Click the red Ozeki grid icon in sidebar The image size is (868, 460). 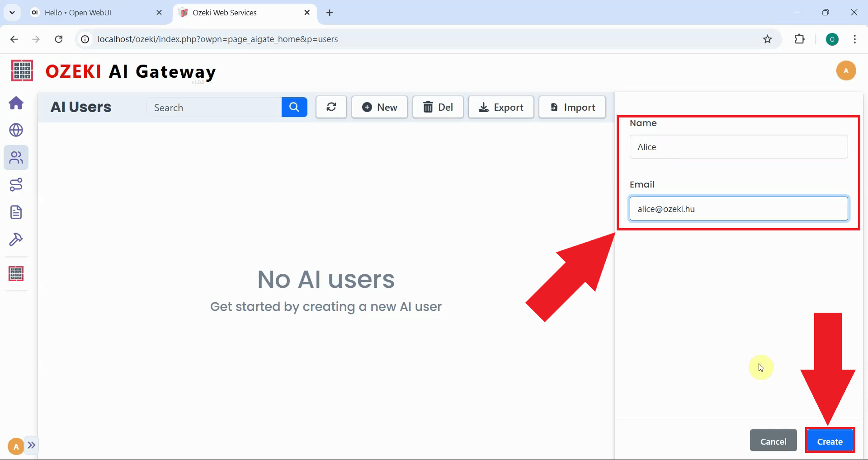(16, 273)
